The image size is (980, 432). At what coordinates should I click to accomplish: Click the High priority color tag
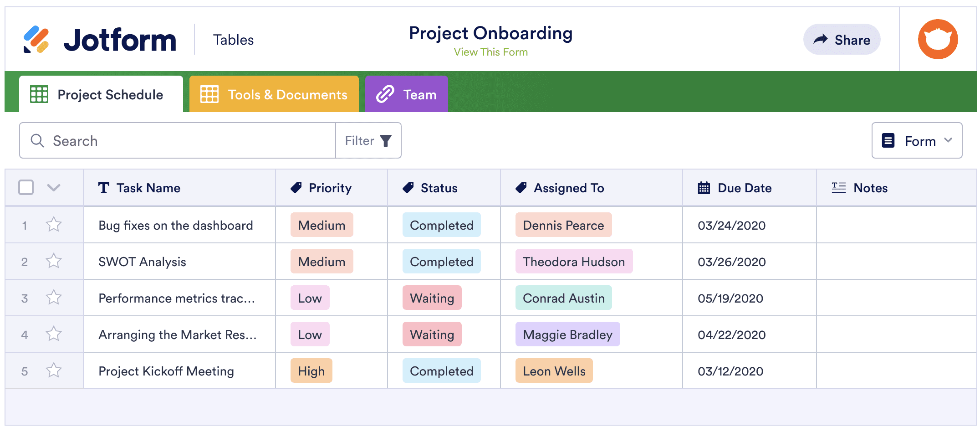click(x=311, y=371)
